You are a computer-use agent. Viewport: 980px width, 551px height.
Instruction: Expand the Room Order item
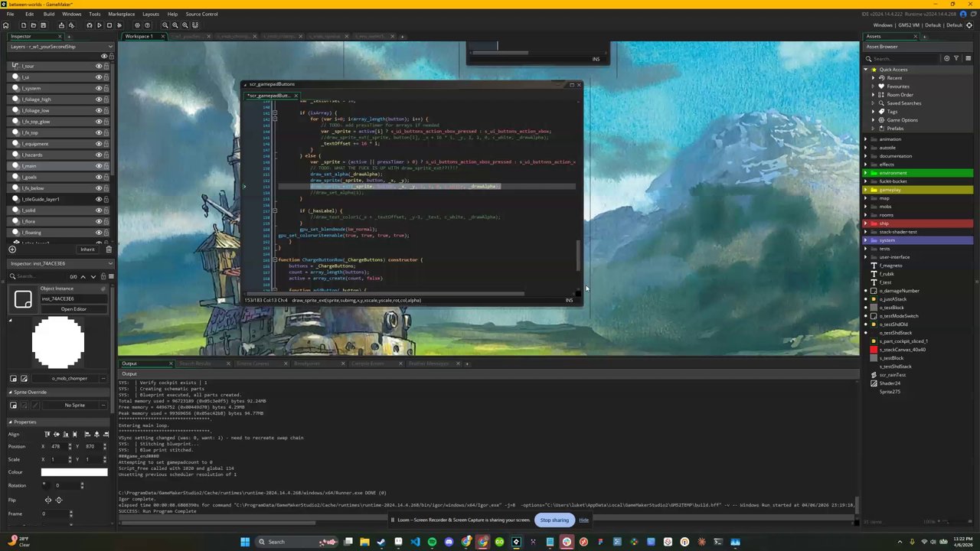pyautogui.click(x=874, y=95)
